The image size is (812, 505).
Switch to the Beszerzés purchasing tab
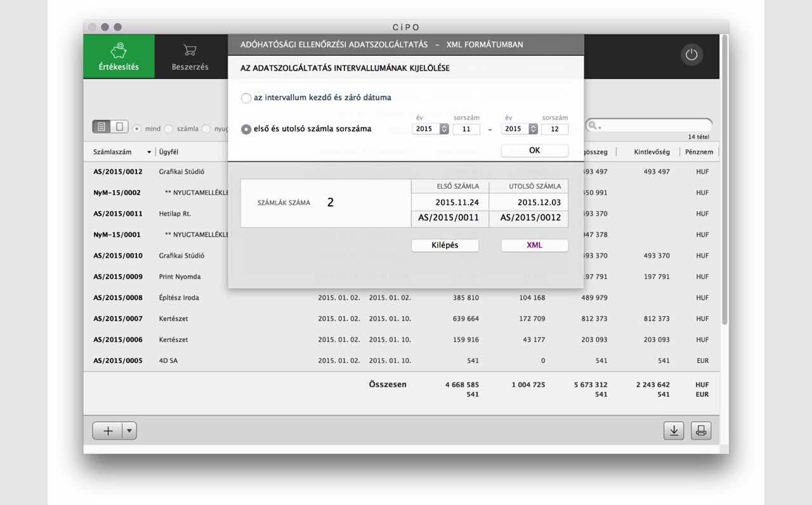click(190, 56)
